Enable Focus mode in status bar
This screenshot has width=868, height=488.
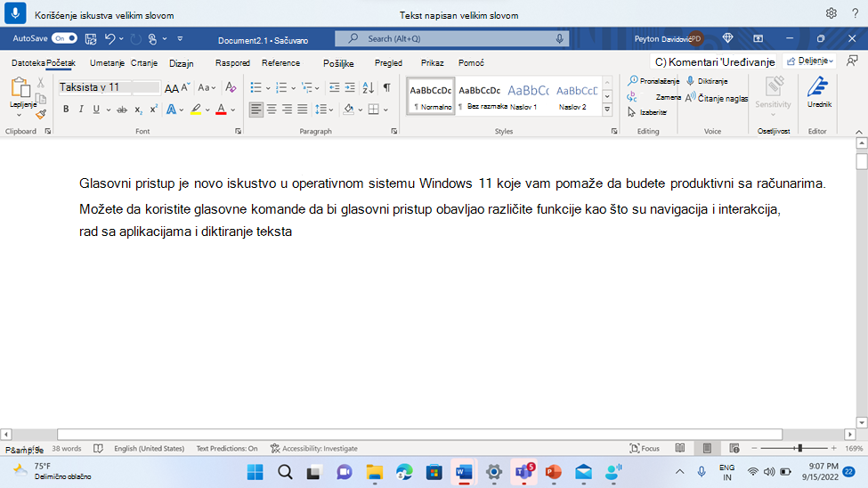tap(645, 448)
